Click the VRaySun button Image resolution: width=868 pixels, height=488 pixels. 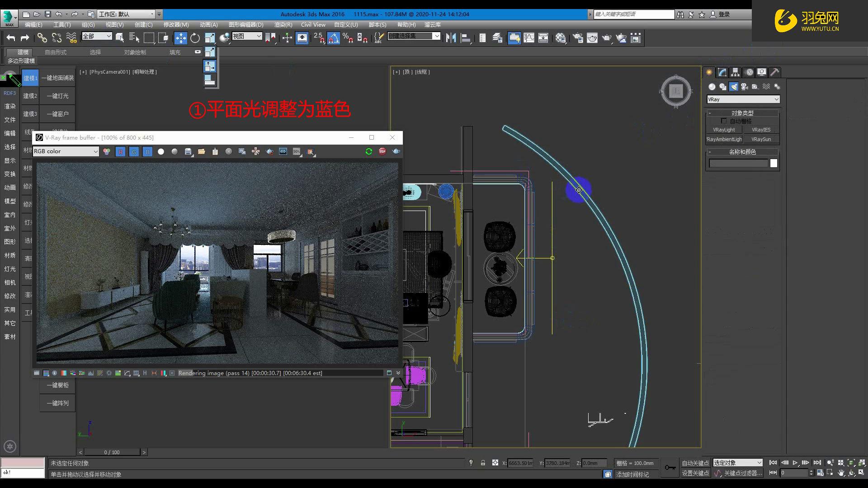tap(761, 139)
